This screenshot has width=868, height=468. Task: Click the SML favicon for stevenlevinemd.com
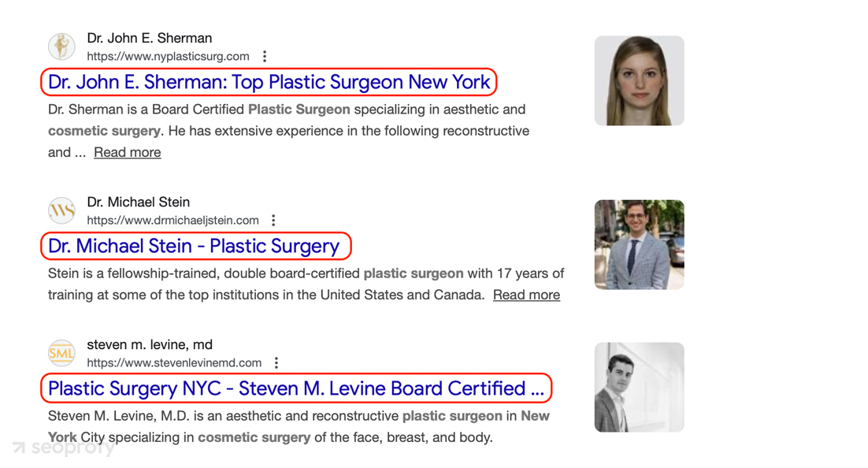tap(61, 353)
